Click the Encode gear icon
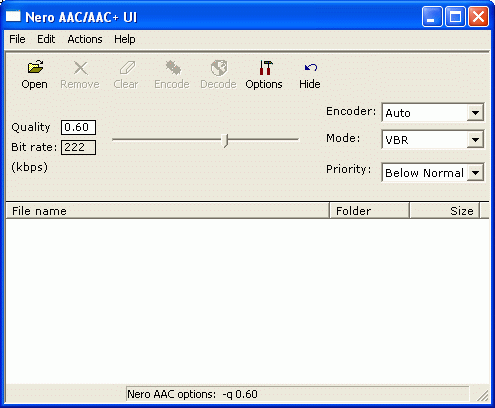The image size is (495, 408). point(173,67)
